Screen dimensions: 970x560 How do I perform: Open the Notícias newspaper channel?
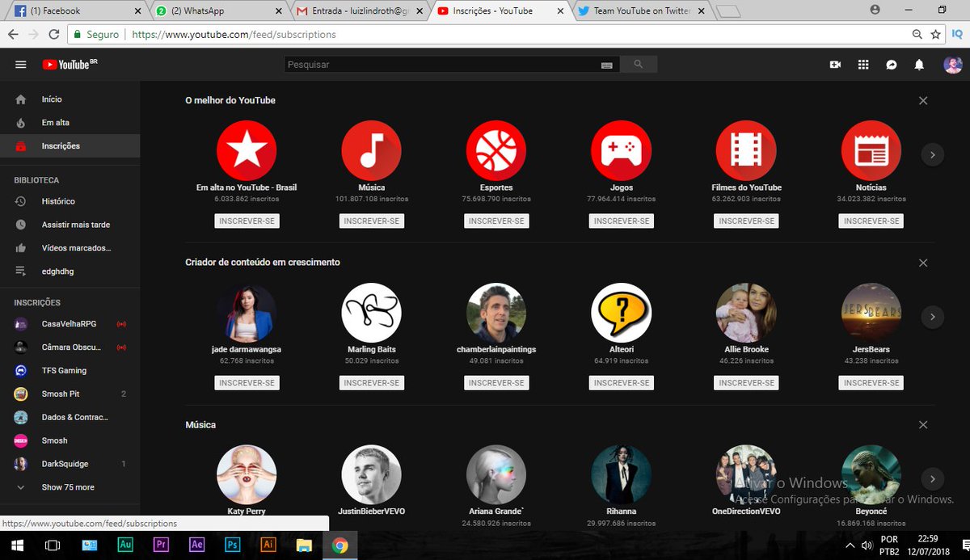(x=871, y=151)
